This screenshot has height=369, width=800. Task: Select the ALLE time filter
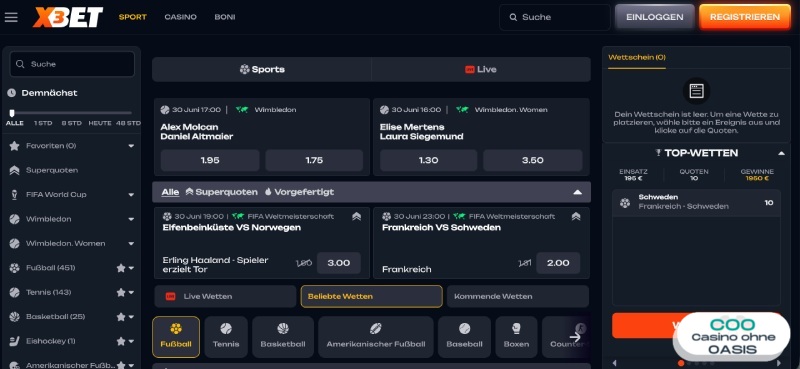15,123
